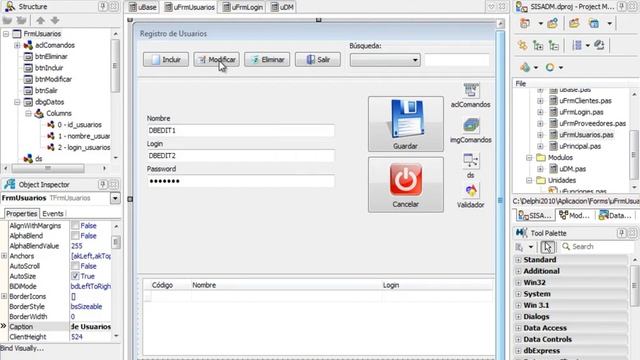This screenshot has width=640, height=360.
Task: Open uFrmClientes.pas in Project Manager
Action: point(585,101)
